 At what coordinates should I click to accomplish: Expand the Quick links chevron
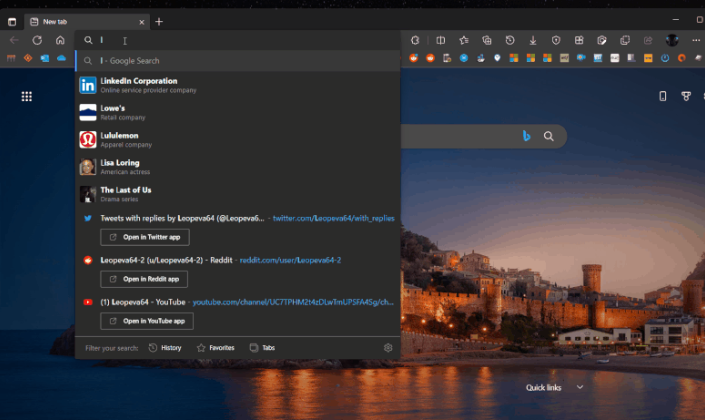(x=579, y=387)
